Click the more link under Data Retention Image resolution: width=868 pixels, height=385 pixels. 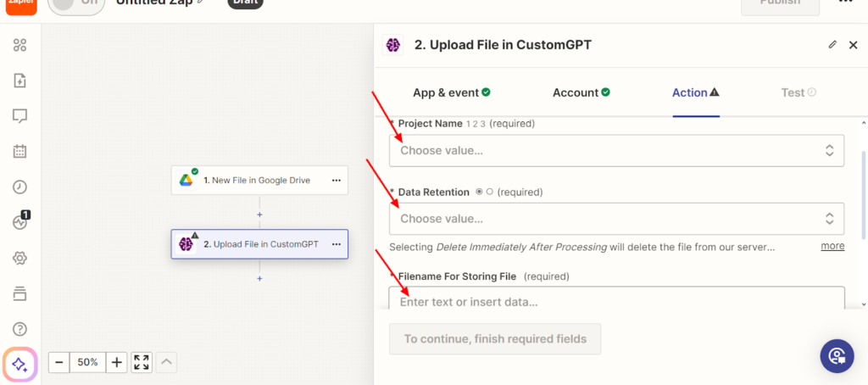832,246
